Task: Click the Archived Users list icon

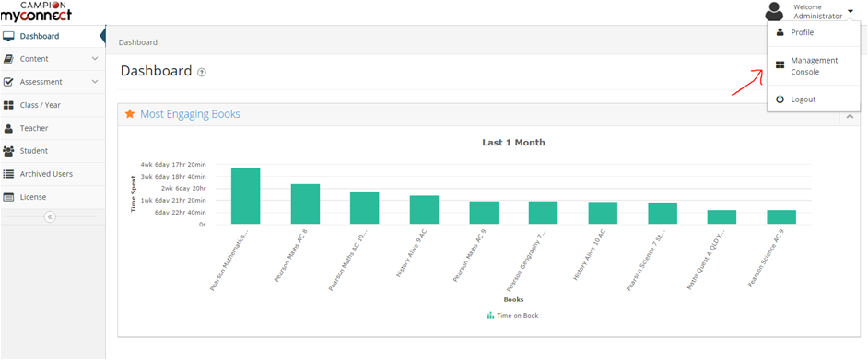Action: (x=8, y=174)
